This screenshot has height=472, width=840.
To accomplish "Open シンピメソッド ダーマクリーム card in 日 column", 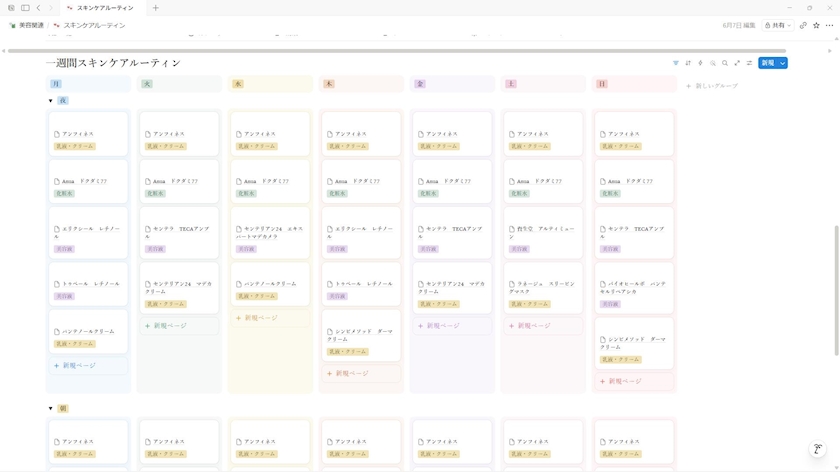I will (634, 343).
